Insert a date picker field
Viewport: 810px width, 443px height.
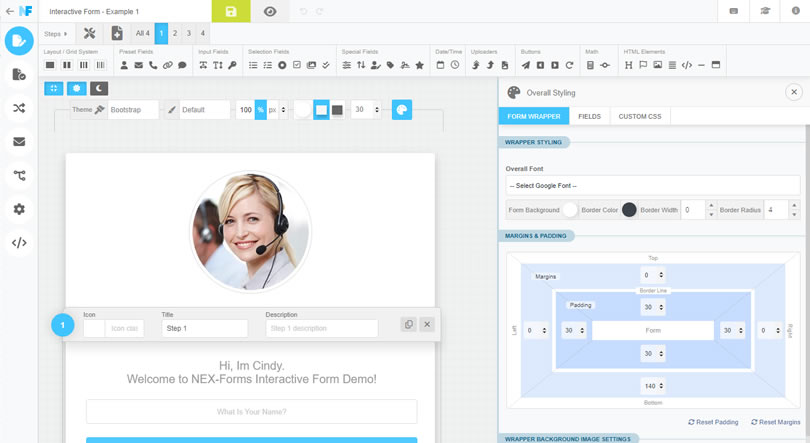(440, 65)
